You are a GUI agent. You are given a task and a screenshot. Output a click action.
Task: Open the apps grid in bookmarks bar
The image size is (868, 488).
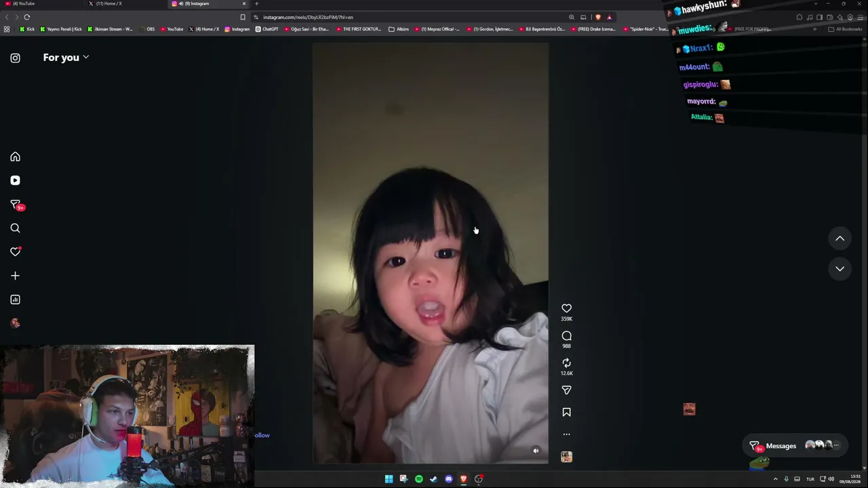(7, 29)
